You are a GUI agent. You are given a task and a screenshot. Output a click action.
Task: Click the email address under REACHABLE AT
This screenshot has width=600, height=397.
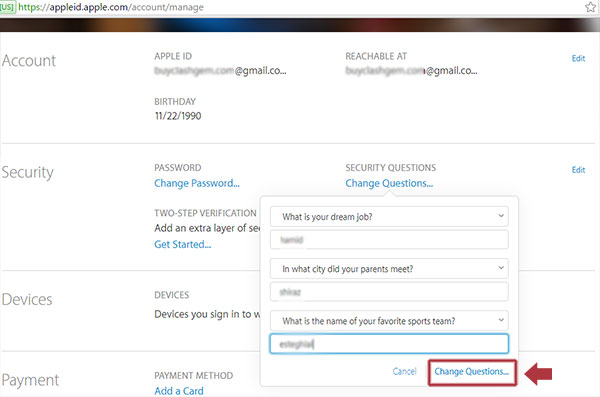[x=411, y=71]
